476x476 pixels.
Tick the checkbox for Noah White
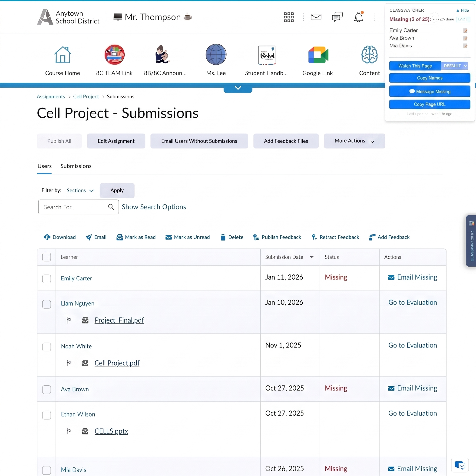(x=46, y=347)
